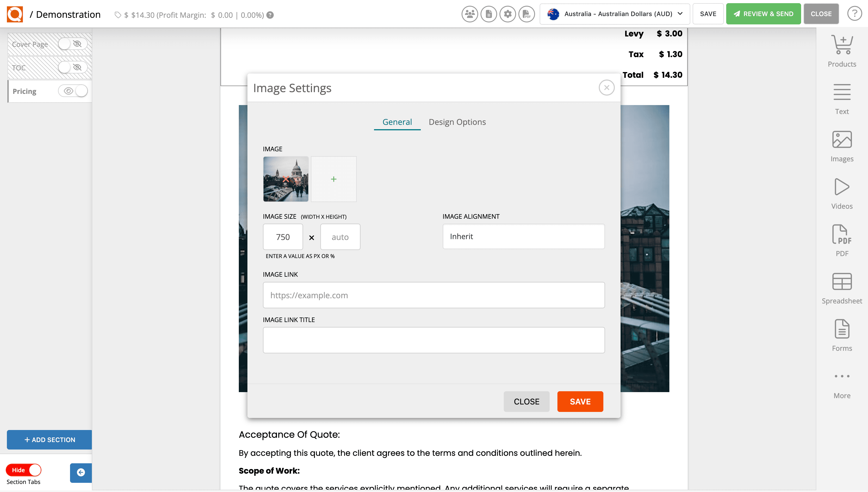868x492 pixels.
Task: Open the PDF export icon in top toolbar
Action: coord(526,14)
